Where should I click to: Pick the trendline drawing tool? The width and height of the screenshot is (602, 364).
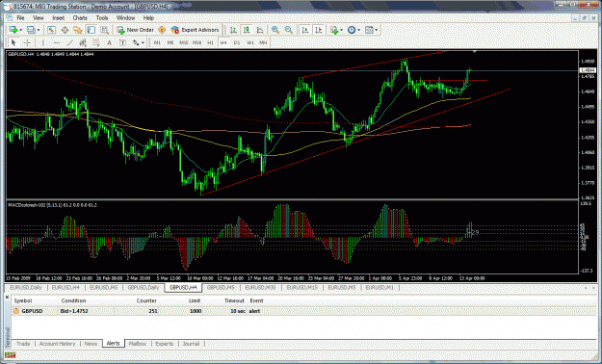69,42
